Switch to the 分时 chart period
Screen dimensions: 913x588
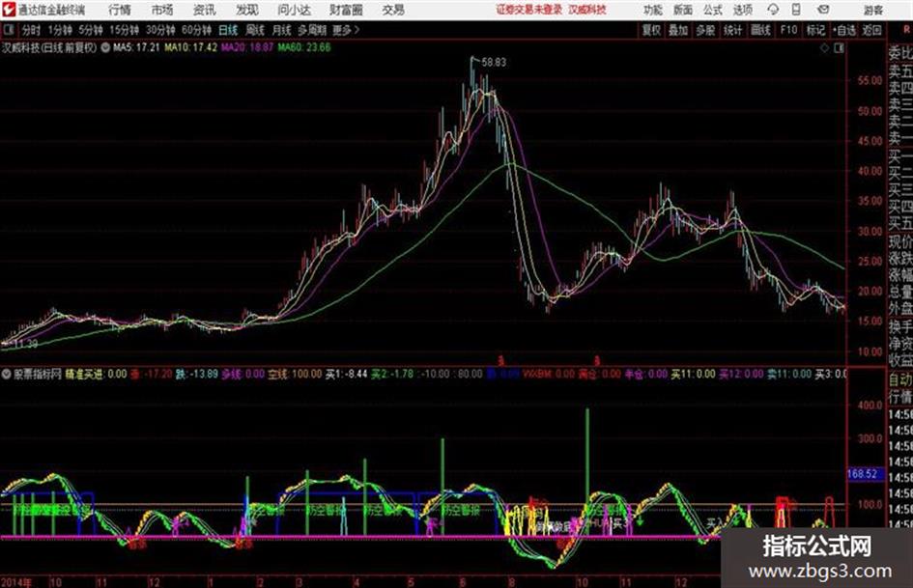31,30
